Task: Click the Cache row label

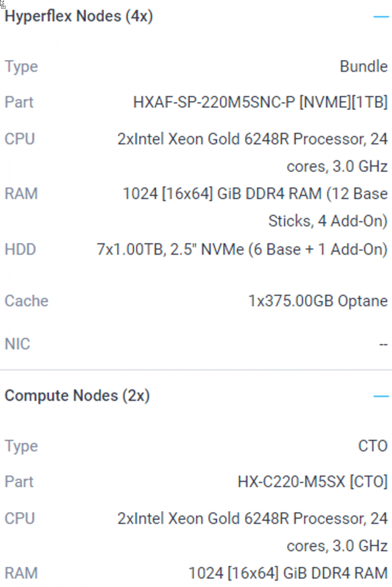Action: click(x=27, y=301)
